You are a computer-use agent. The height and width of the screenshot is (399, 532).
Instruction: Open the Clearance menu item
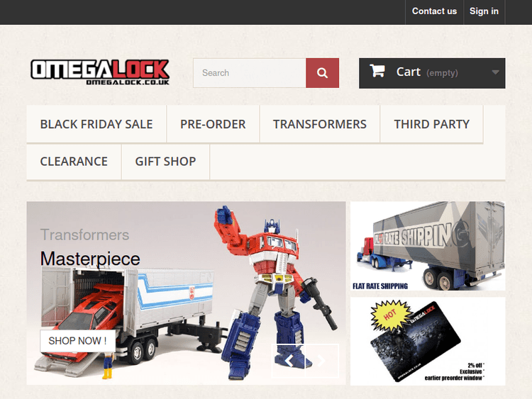coord(74,162)
